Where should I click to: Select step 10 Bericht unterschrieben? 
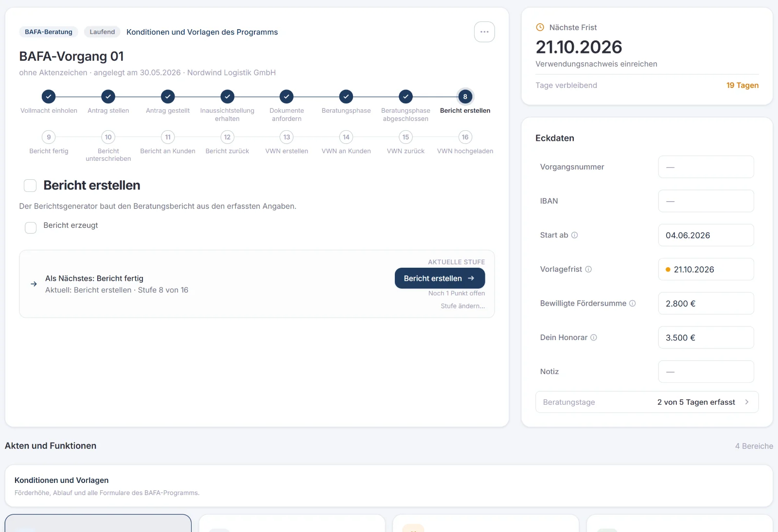pyautogui.click(x=108, y=137)
